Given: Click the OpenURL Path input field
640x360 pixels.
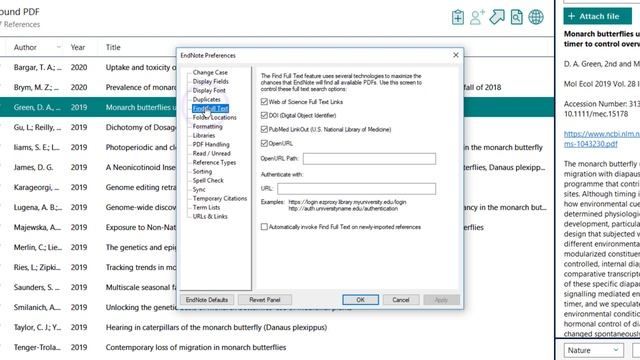Looking at the screenshot, I should point(369,158).
